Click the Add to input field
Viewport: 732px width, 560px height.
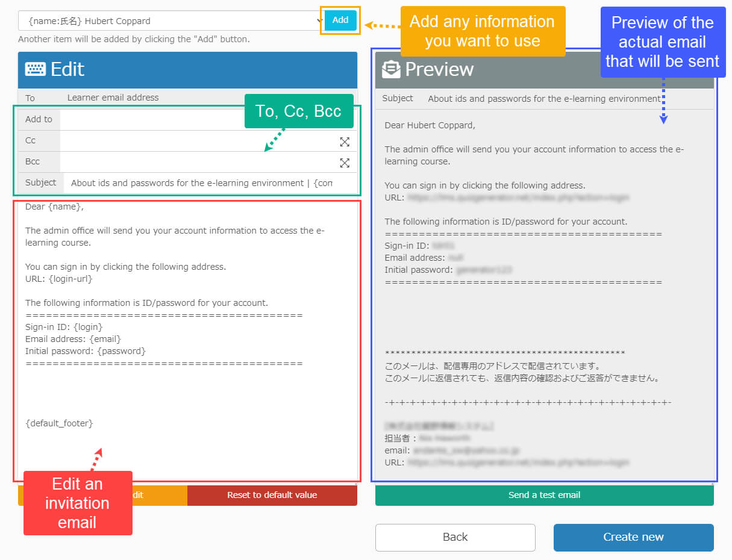click(x=151, y=120)
